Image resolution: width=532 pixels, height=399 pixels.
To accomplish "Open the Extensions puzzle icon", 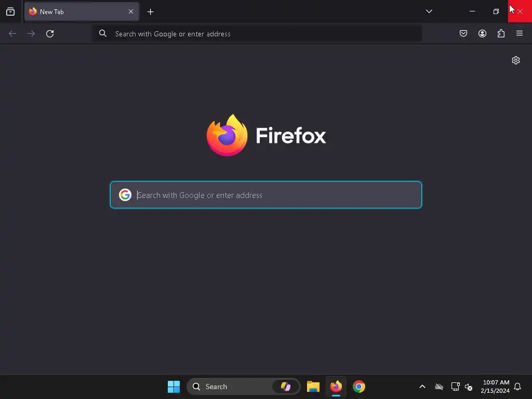I will click(501, 33).
